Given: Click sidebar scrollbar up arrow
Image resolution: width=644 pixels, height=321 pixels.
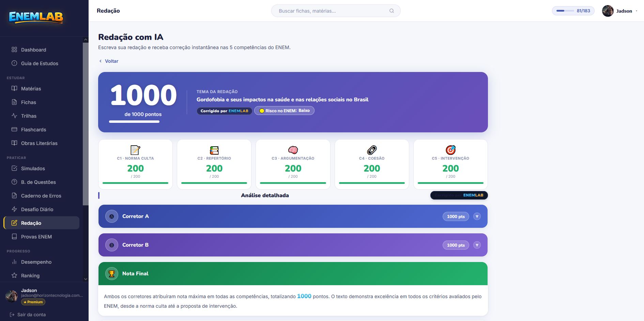Looking at the screenshot, I should coord(86,40).
